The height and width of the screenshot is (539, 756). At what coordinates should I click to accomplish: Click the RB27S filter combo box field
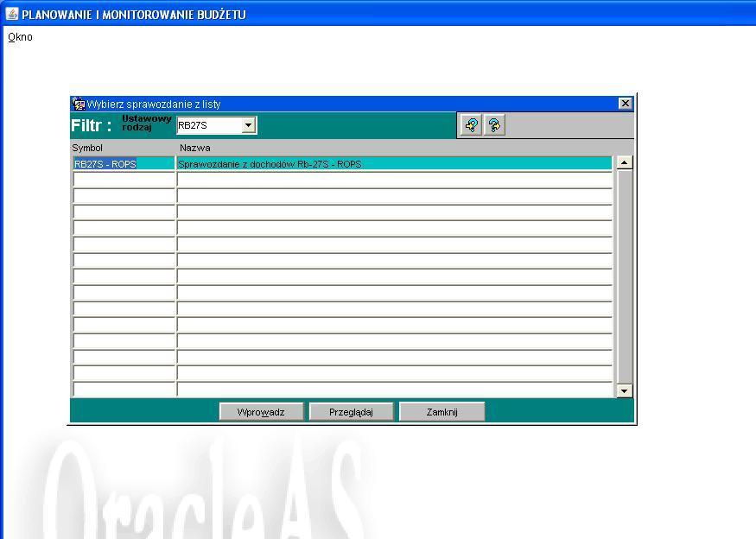tap(217, 125)
